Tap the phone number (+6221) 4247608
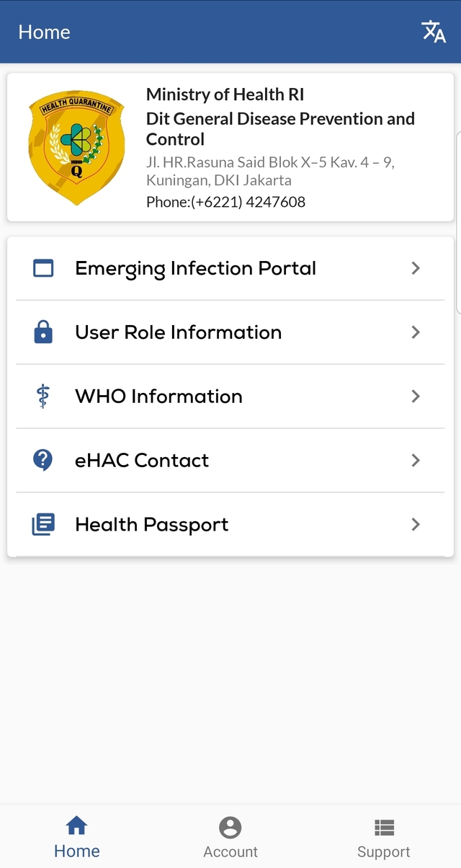The width and height of the screenshot is (461, 868). (x=249, y=202)
